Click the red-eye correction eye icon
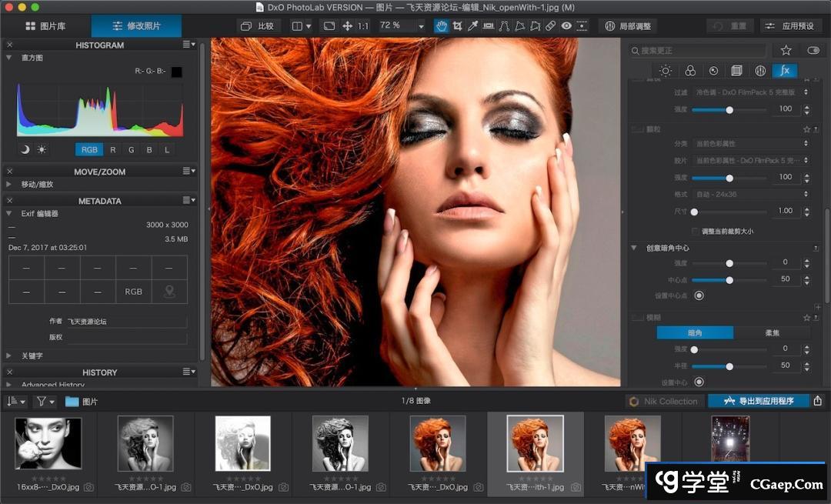Viewport: 831px width, 504px height. 566,26
